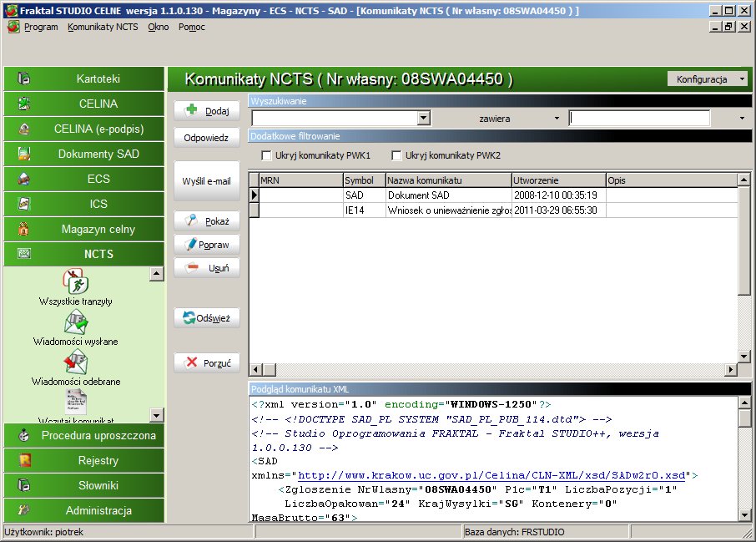Click the Rejestry section icon
The width and height of the screenshot is (756, 542).
23,460
